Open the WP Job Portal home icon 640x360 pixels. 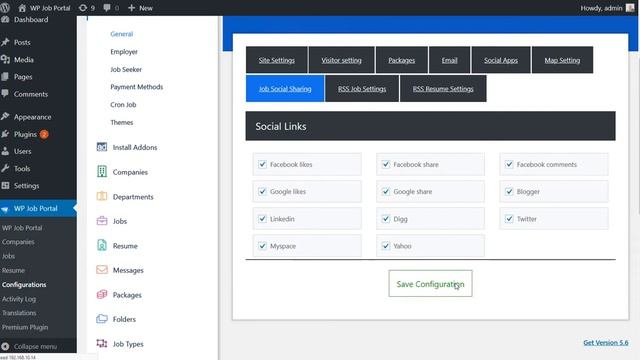coord(22,8)
